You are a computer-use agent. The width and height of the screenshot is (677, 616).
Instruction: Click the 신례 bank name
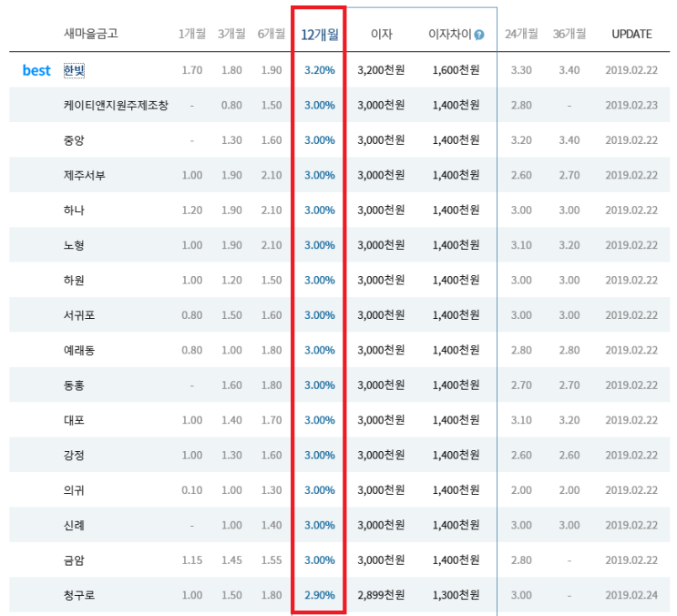click(74, 525)
